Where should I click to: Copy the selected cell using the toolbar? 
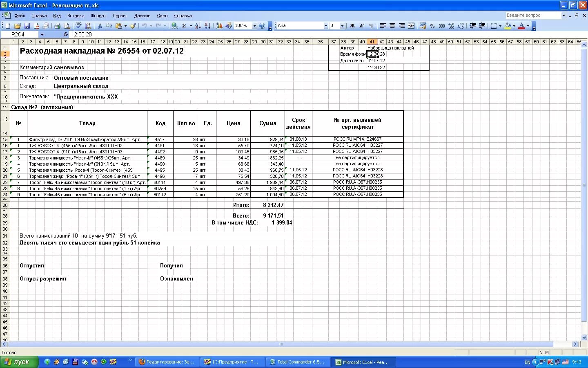(109, 26)
